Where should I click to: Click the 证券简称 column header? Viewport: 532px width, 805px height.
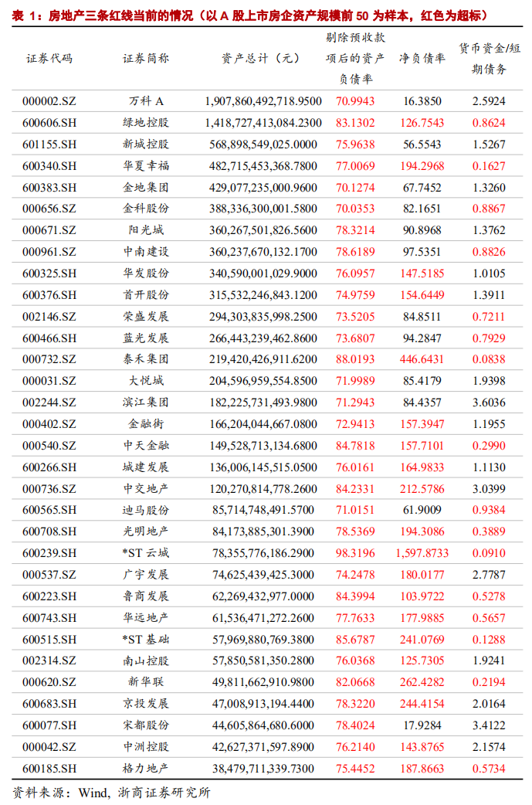(146, 59)
